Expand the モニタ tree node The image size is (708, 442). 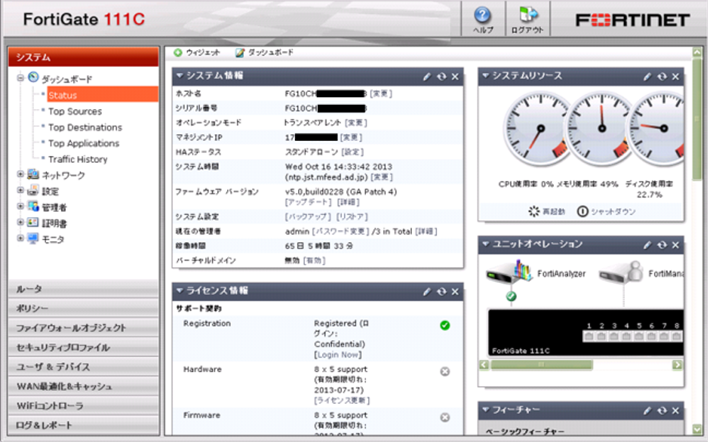point(20,237)
